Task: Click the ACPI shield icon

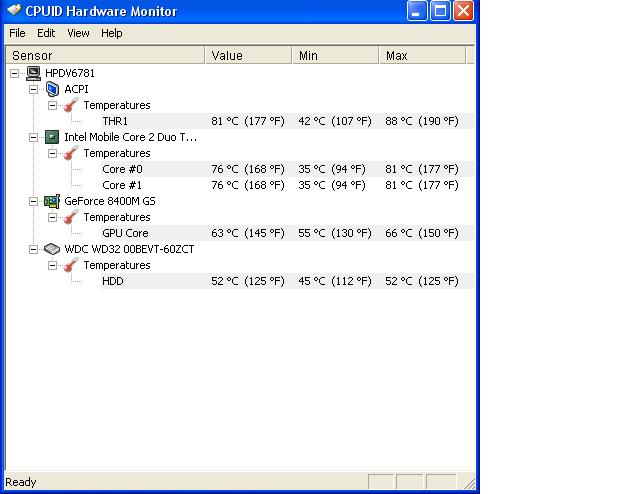Action: pyautogui.click(x=52, y=89)
